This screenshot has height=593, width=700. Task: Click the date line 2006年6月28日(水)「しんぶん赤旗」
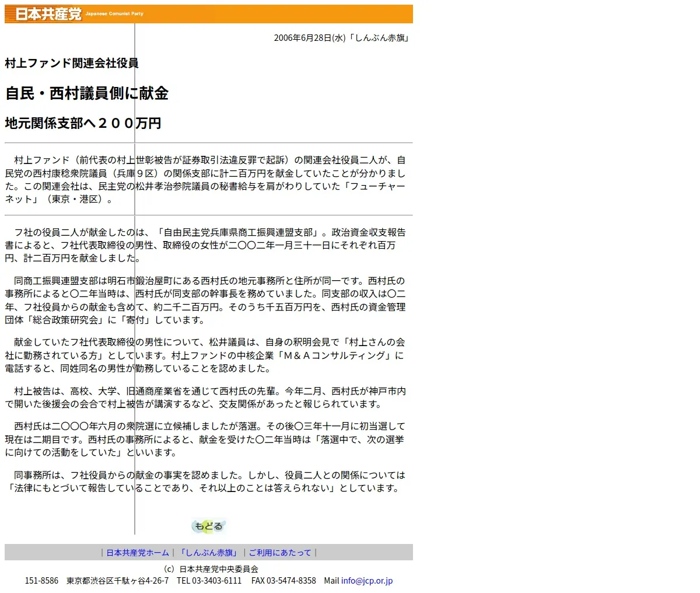tap(342, 38)
